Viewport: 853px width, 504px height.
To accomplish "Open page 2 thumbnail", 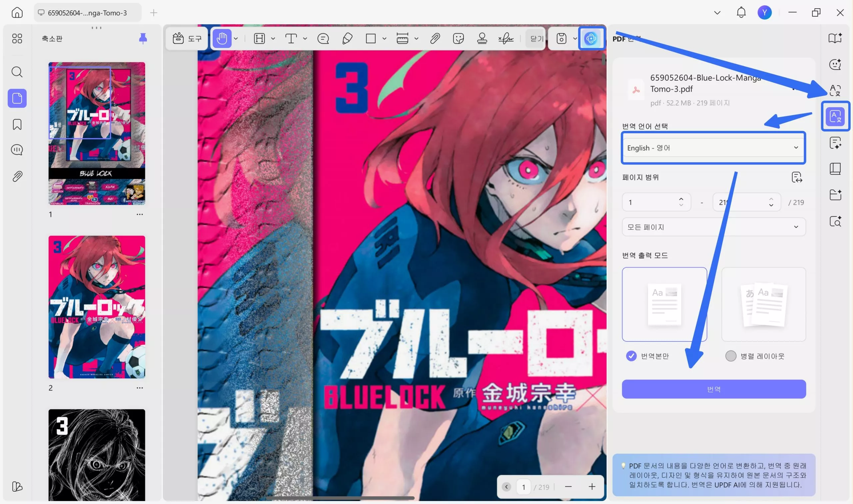I will tap(97, 307).
